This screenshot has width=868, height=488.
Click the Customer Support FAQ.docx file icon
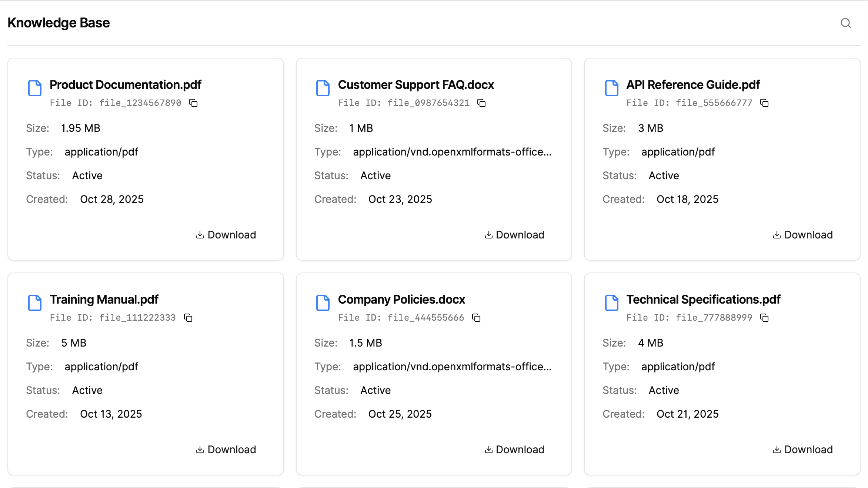point(323,88)
